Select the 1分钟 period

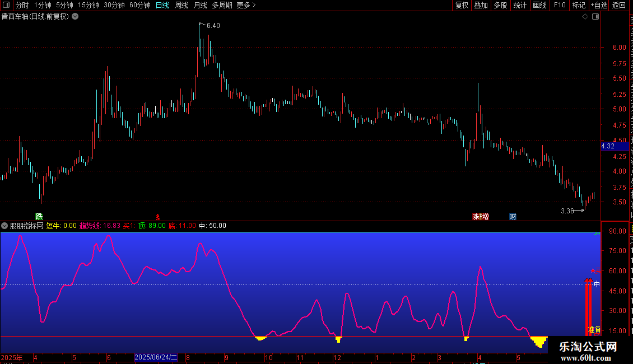[x=43, y=5]
